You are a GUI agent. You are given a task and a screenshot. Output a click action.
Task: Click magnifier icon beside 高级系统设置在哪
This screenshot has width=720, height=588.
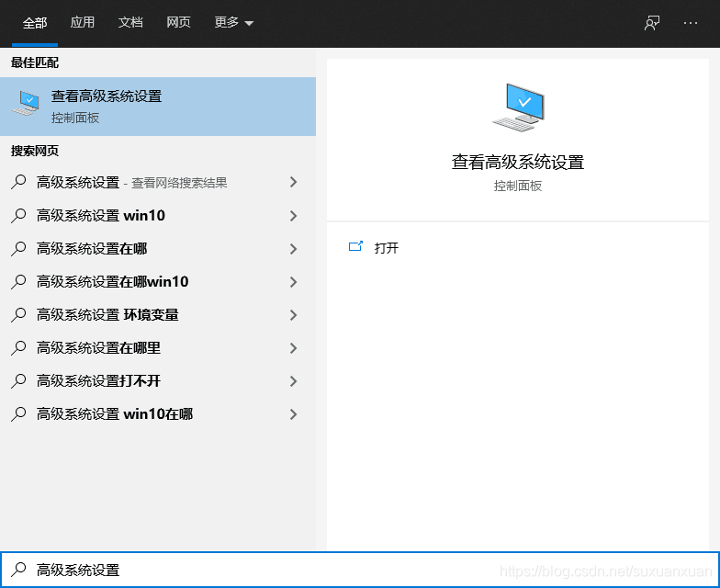coord(18,248)
